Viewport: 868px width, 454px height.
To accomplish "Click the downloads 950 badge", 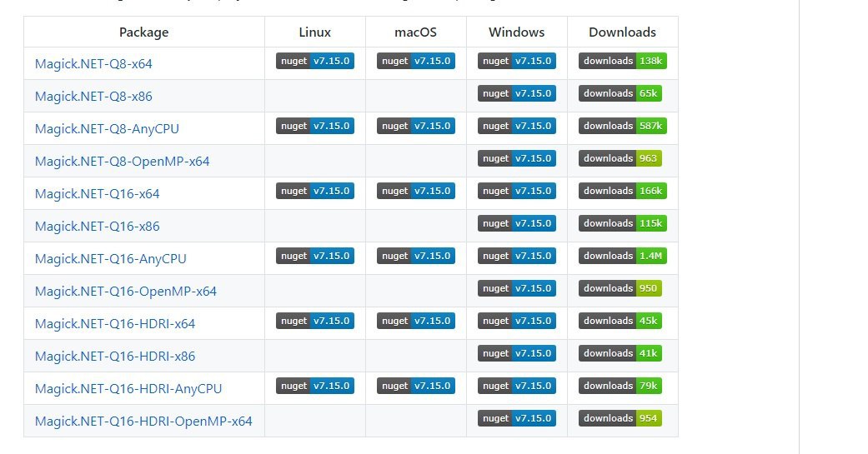I will (x=620, y=288).
